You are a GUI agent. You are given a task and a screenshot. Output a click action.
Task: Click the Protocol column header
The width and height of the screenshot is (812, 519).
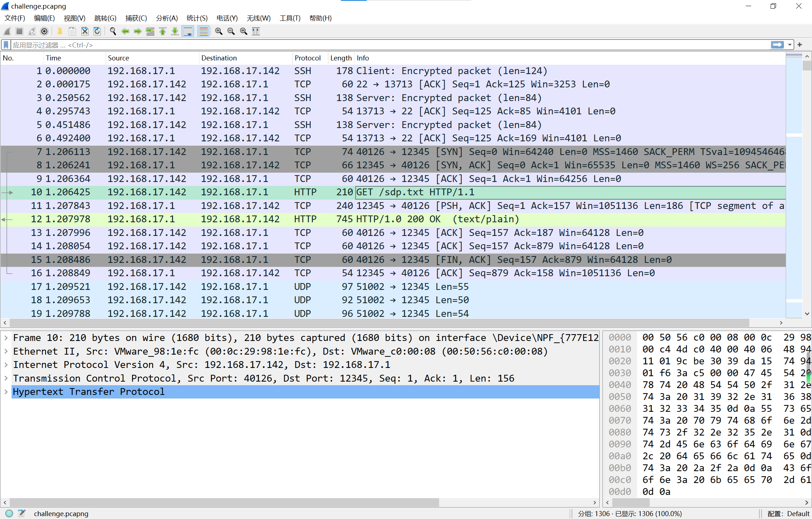[307, 58]
